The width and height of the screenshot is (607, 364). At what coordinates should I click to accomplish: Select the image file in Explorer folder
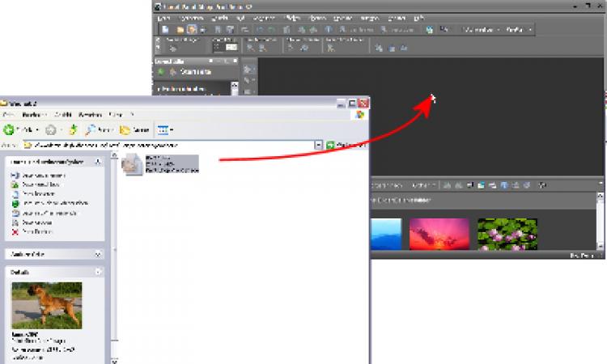tap(133, 164)
